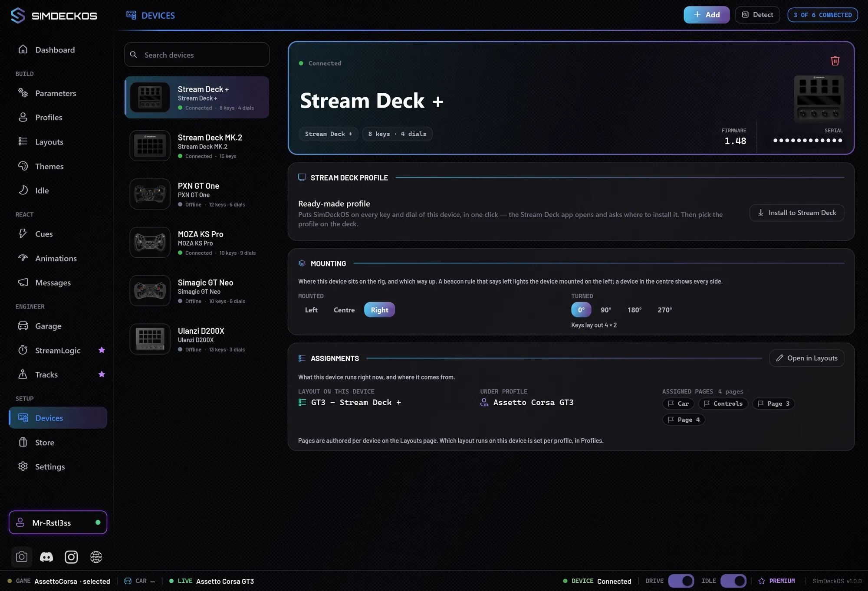Go to Animations
Screen dimensions: 868x591
coord(58,258)
